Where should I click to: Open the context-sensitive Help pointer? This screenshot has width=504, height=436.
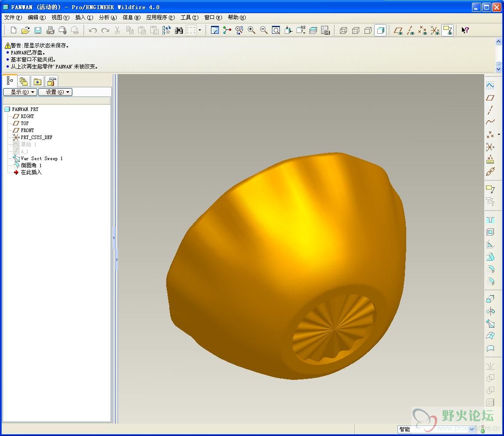pyautogui.click(x=465, y=30)
